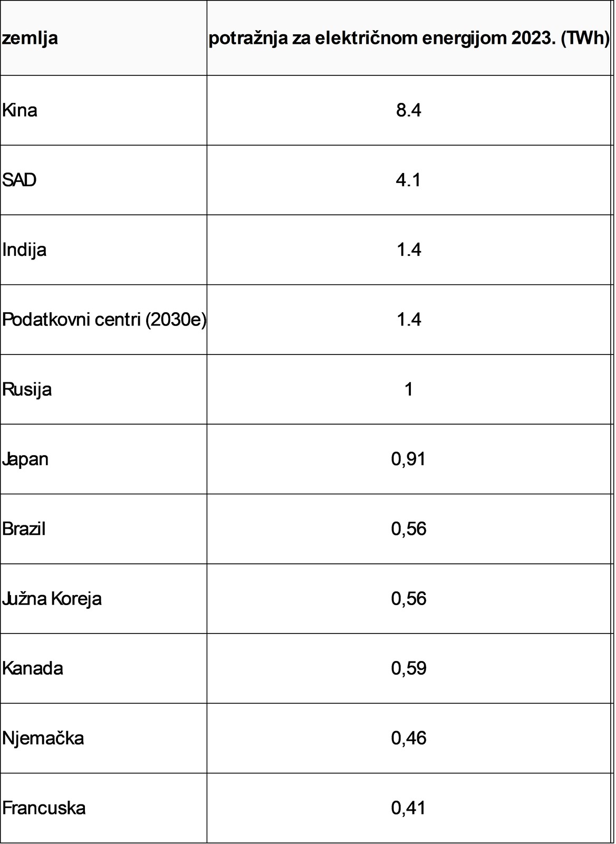Click the Podatkovni centri (2030e) cell

tap(103, 320)
